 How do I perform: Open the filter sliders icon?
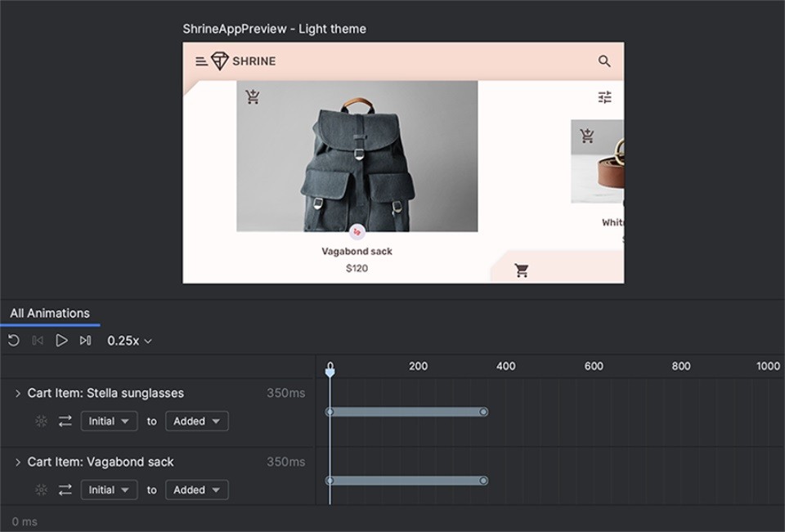pyautogui.click(x=605, y=97)
